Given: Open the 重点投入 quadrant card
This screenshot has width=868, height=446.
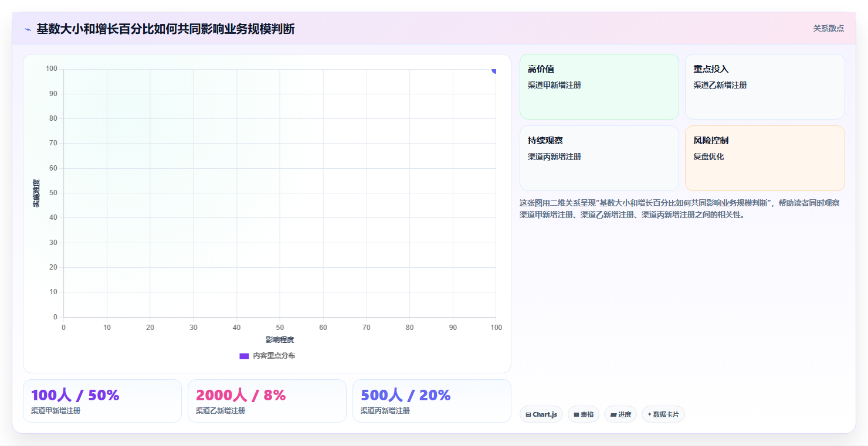Looking at the screenshot, I should tap(765, 87).
